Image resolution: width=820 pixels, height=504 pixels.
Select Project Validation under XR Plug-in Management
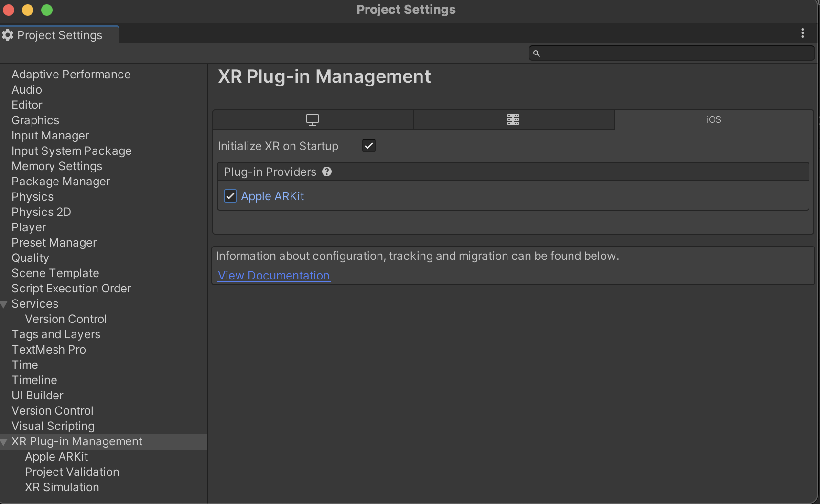pos(72,472)
